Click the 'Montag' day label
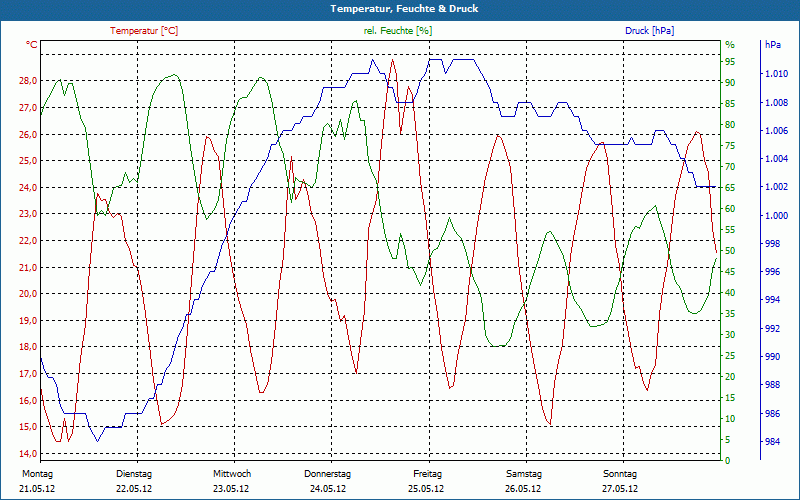Screen dimensions: 800x500 [x=37, y=474]
